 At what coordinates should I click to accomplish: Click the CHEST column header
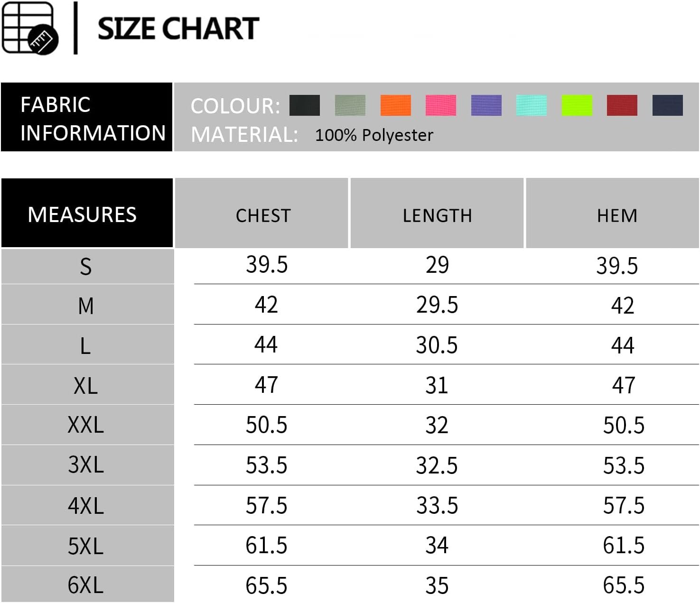pyautogui.click(x=263, y=215)
